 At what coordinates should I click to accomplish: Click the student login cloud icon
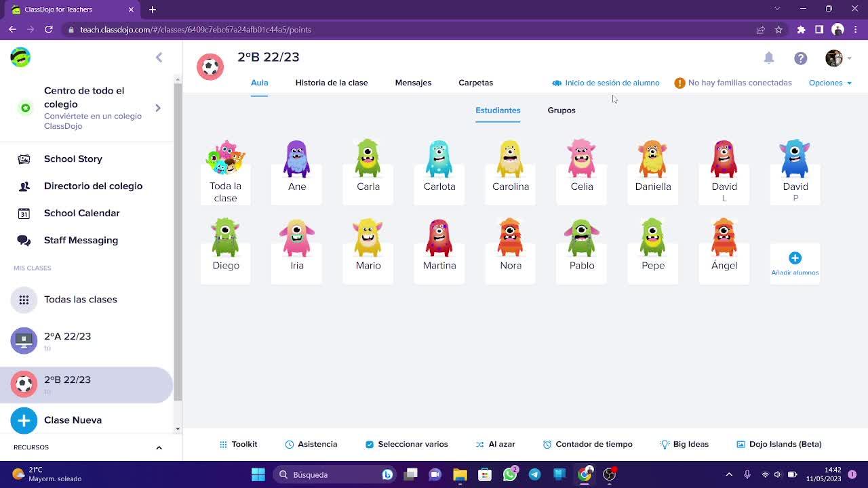point(557,83)
